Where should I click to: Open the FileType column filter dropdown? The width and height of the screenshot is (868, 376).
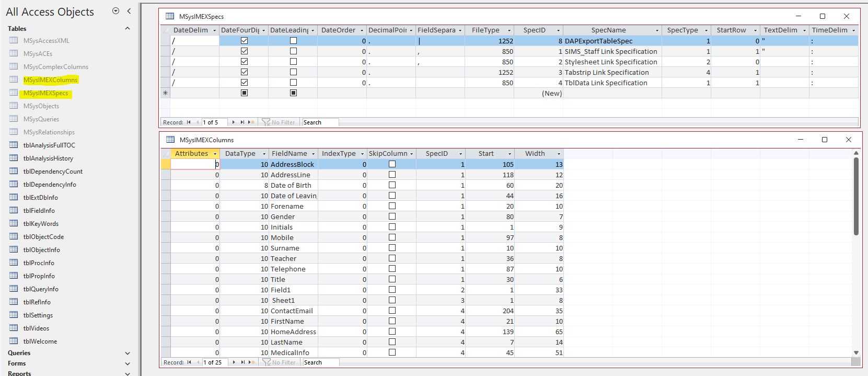[510, 30]
